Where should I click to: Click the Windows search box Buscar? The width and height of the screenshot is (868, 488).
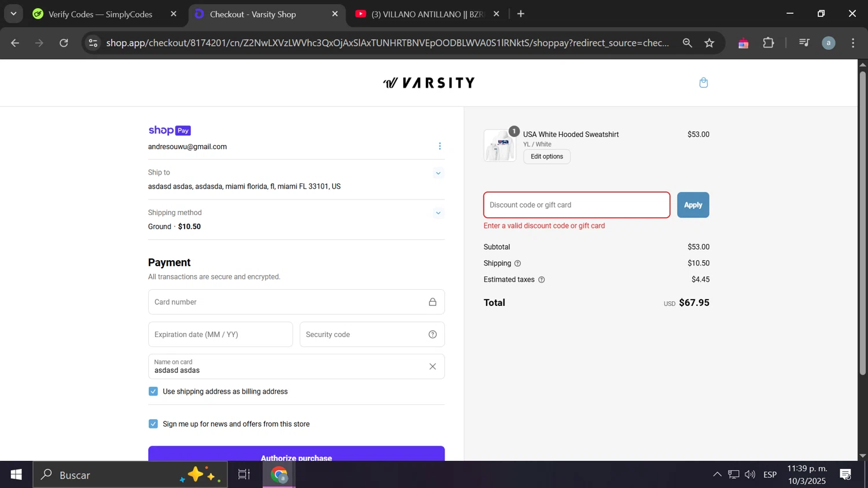coord(130,475)
